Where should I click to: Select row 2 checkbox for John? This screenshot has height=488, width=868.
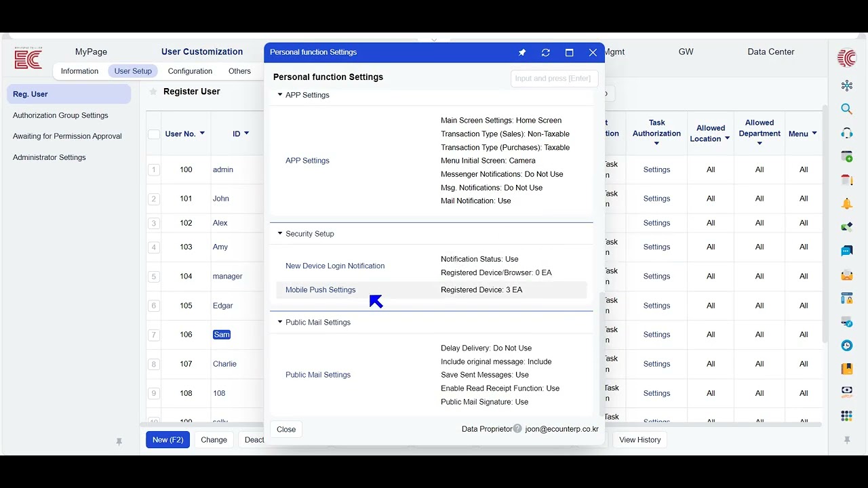click(x=154, y=199)
